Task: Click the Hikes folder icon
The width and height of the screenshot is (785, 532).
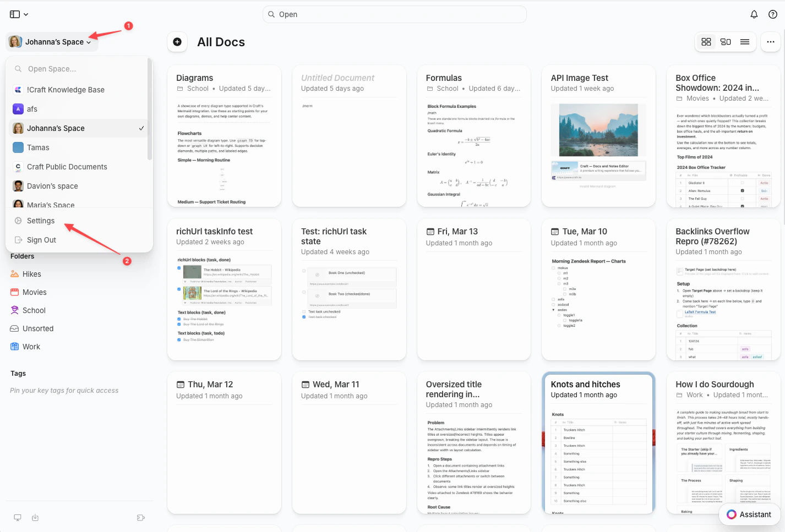Action: (15, 274)
